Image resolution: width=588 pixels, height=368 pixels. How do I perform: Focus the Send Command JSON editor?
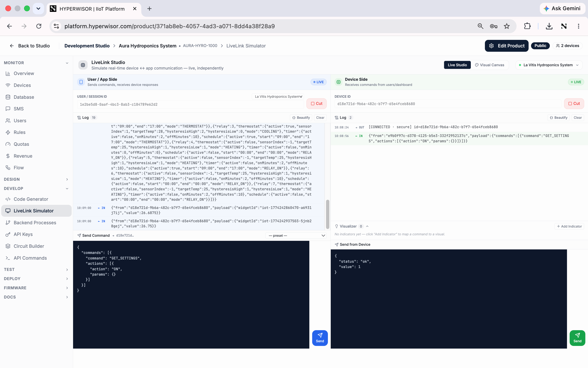pyautogui.click(x=191, y=294)
